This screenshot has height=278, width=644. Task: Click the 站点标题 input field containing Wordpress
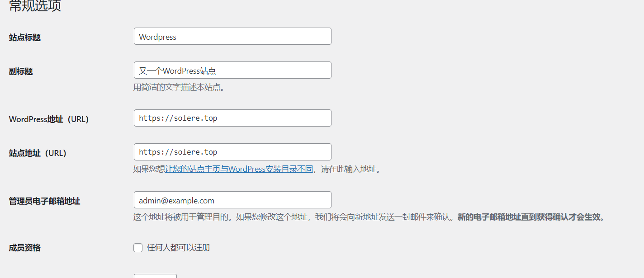(232, 36)
